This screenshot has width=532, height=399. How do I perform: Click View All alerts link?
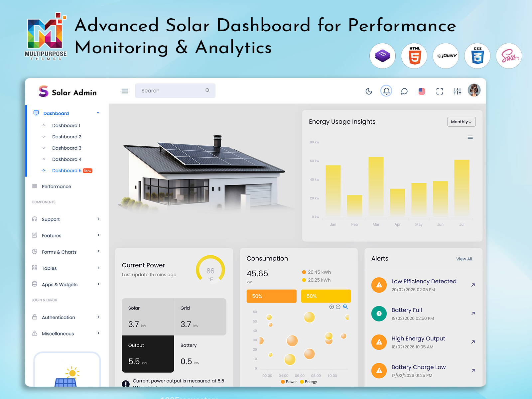(464, 259)
